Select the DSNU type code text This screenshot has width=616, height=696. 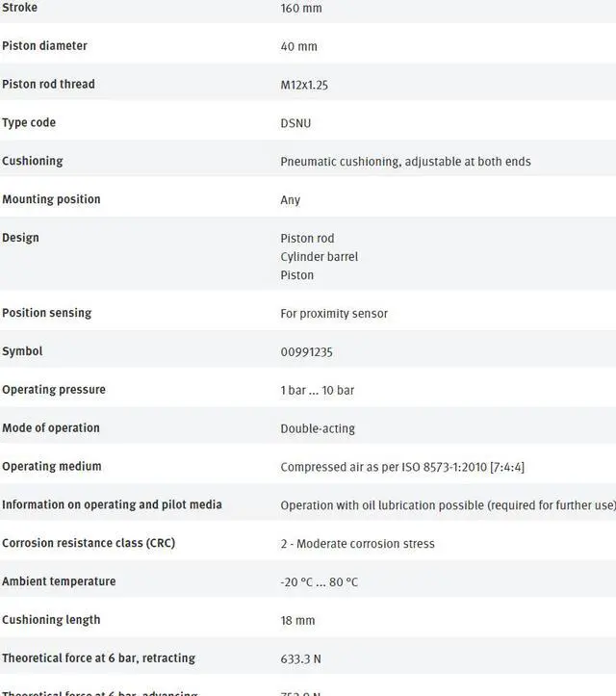tap(295, 123)
